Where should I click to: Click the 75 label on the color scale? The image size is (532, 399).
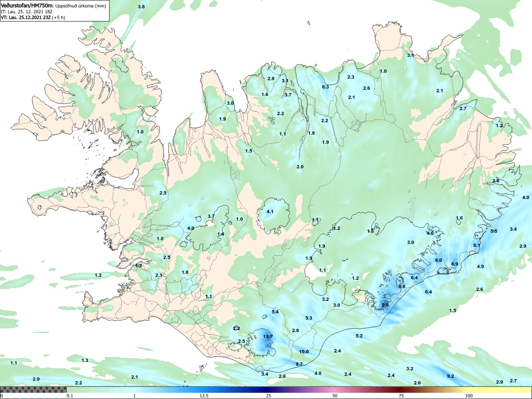point(401,396)
